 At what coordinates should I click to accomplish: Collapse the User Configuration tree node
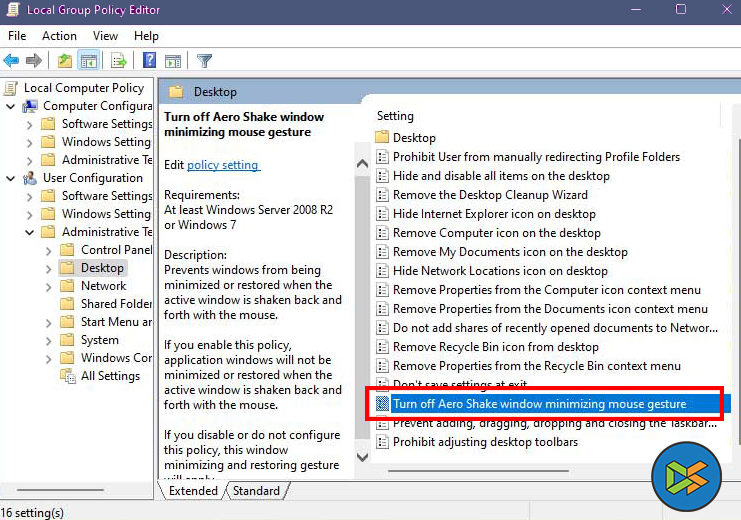pos(11,178)
